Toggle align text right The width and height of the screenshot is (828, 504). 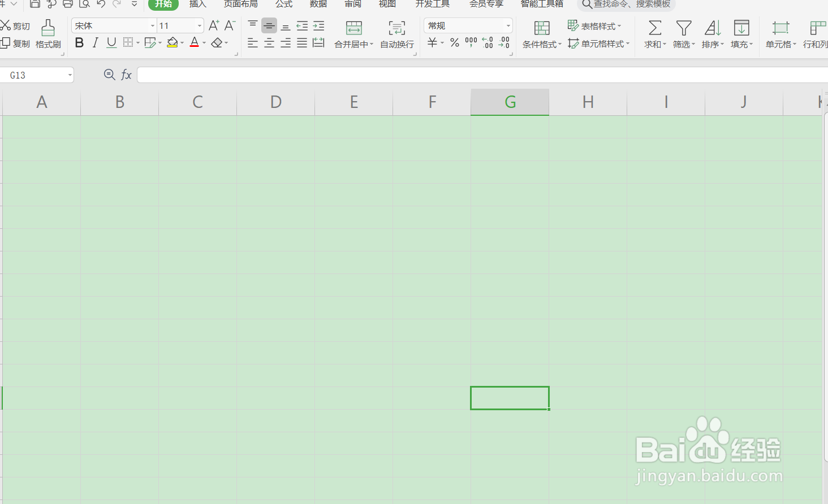[286, 43]
